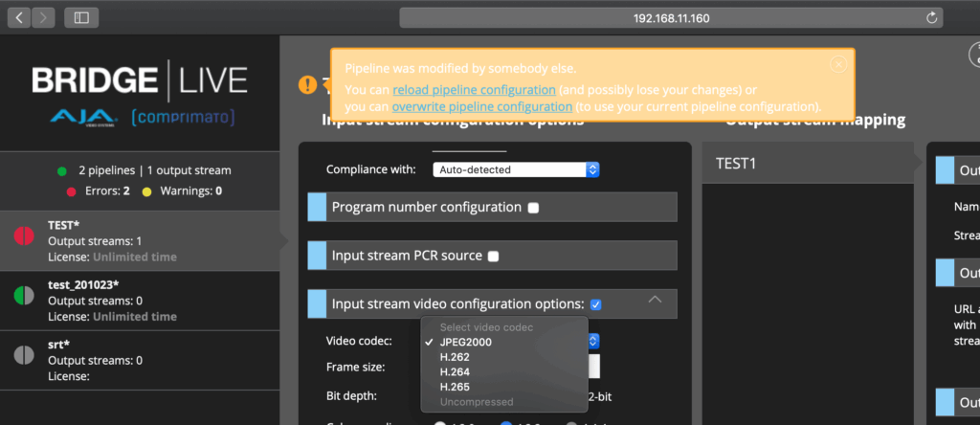
Task: Toggle the browser sidebar button
Action: (x=81, y=17)
